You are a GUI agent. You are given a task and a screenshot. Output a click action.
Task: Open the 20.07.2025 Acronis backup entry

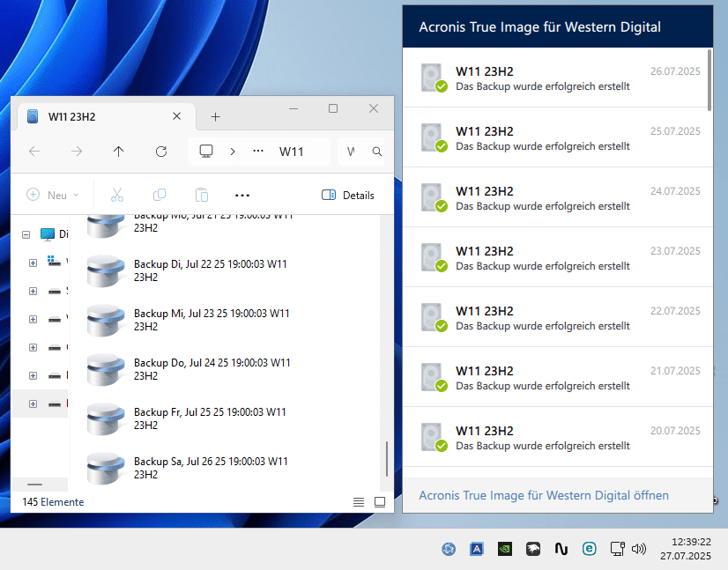click(x=557, y=437)
